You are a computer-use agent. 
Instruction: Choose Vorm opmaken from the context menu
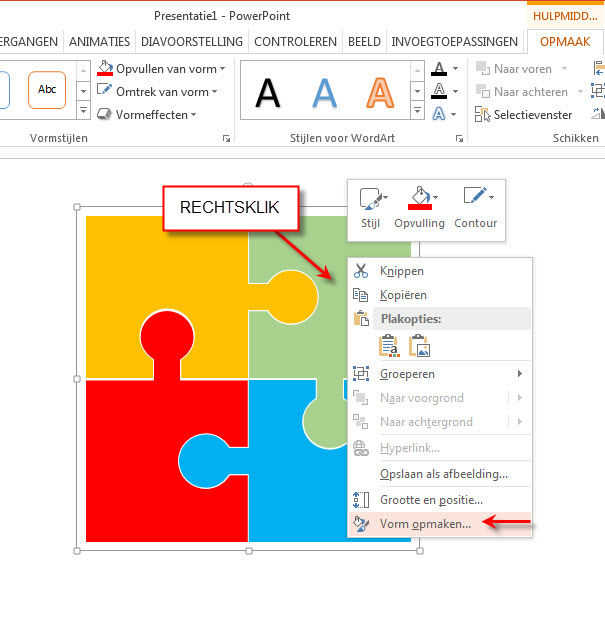click(x=440, y=524)
